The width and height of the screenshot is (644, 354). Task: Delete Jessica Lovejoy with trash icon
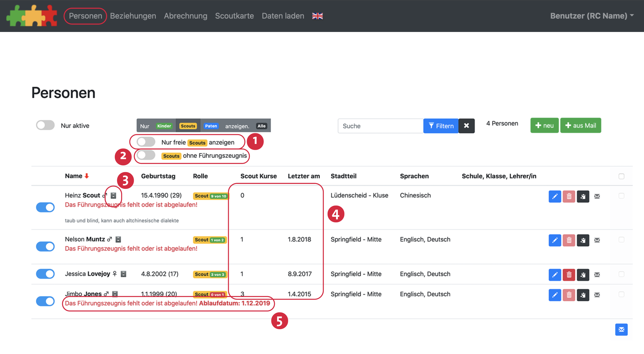569,275
